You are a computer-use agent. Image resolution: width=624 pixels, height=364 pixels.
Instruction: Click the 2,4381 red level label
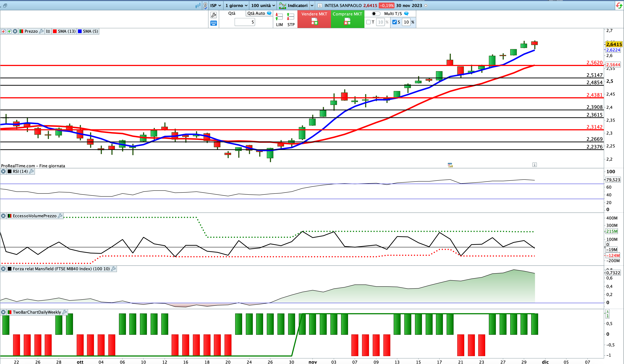[594, 95]
